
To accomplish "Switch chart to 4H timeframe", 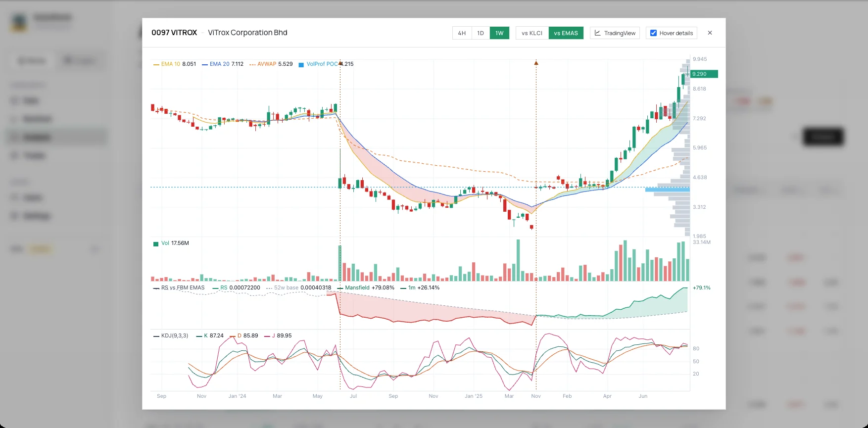I will pos(462,33).
